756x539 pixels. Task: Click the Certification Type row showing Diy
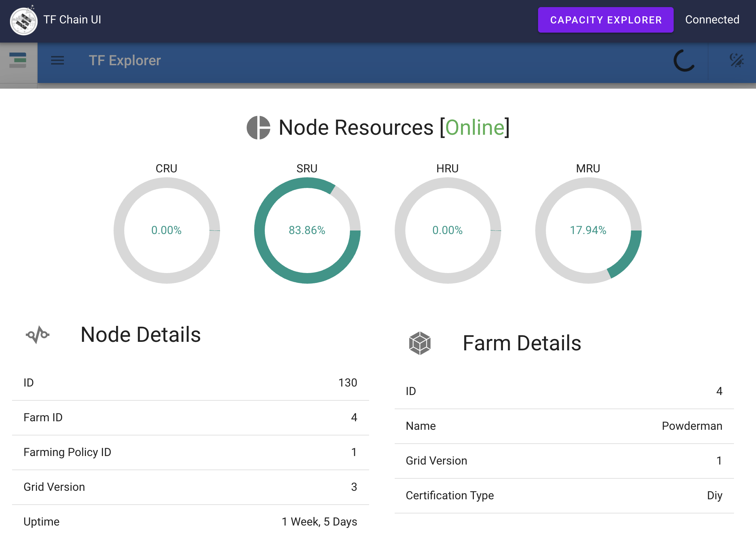tap(564, 495)
